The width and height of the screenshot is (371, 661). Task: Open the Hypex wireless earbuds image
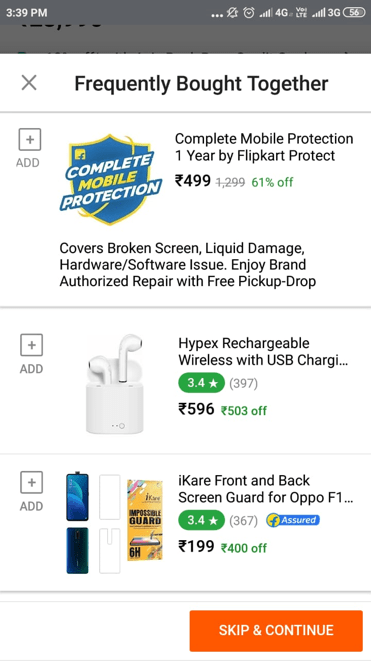click(115, 384)
